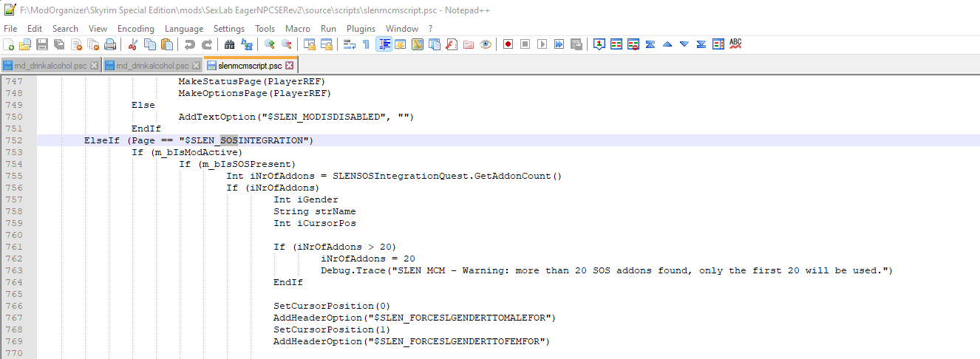Paste from clipboard toolbar icon
Image resolution: width=980 pixels, height=359 pixels.
pyautogui.click(x=167, y=44)
